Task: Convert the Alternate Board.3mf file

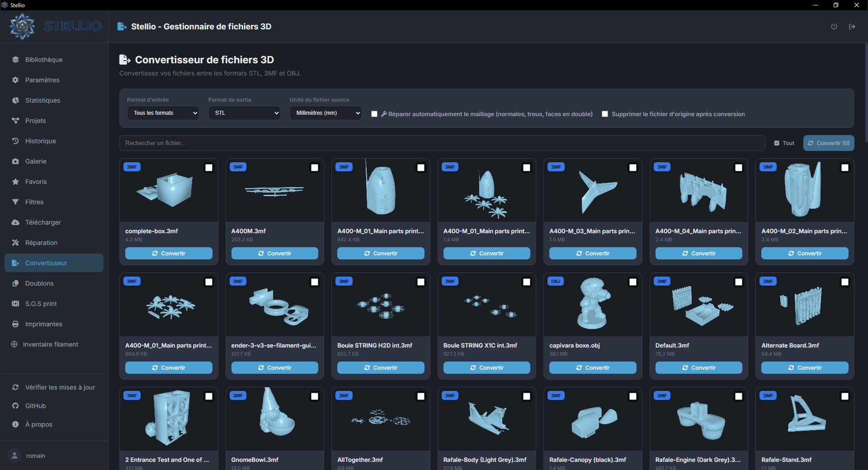Action: pos(805,368)
